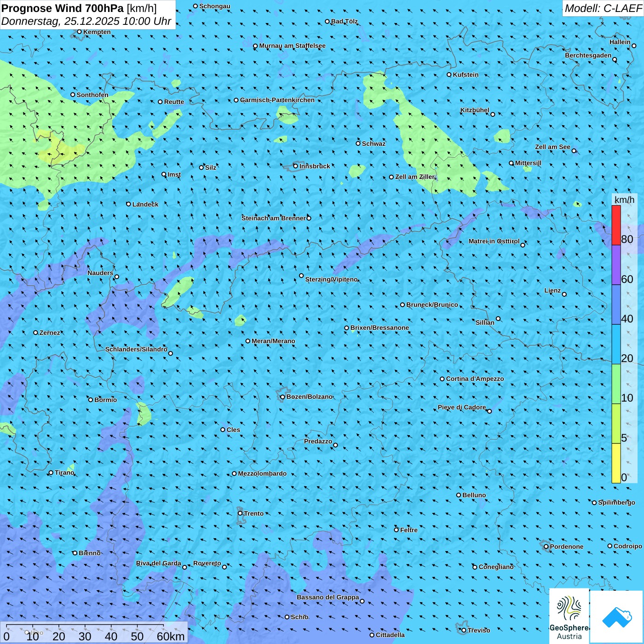644x644 pixels.
Task: Select Bozen/Bolzano city label
Action: tap(309, 397)
